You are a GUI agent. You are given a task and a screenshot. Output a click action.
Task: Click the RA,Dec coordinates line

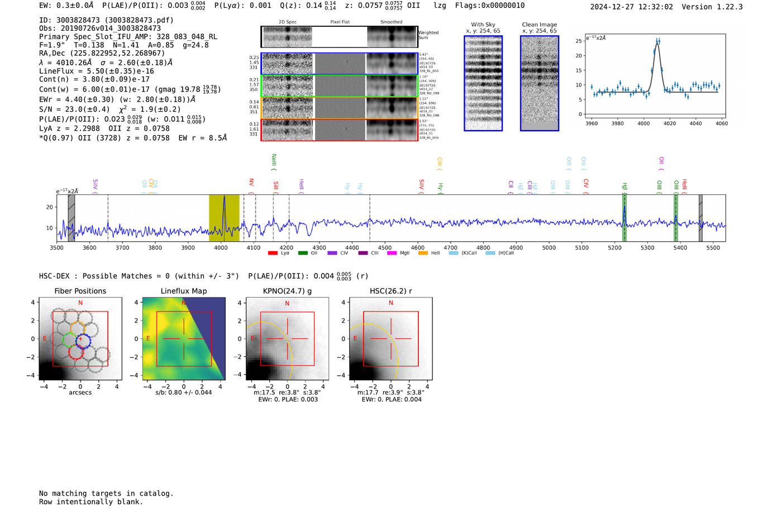point(102,54)
